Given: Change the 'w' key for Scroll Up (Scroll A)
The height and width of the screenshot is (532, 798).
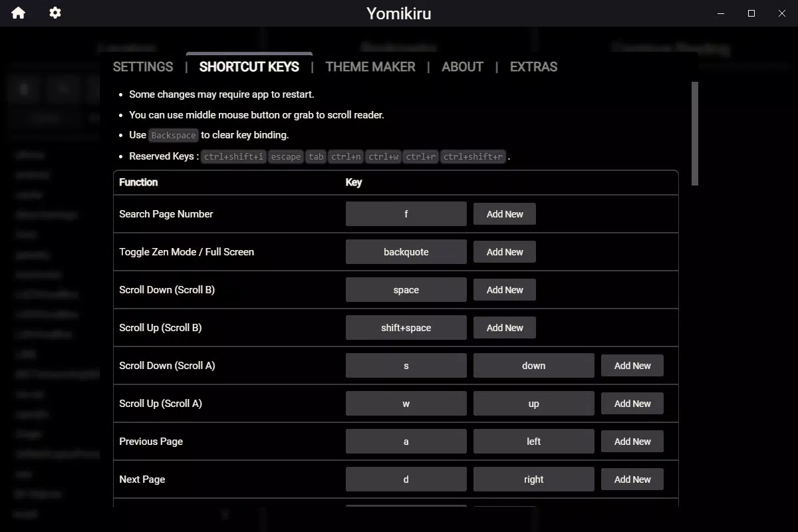Looking at the screenshot, I should (406, 404).
